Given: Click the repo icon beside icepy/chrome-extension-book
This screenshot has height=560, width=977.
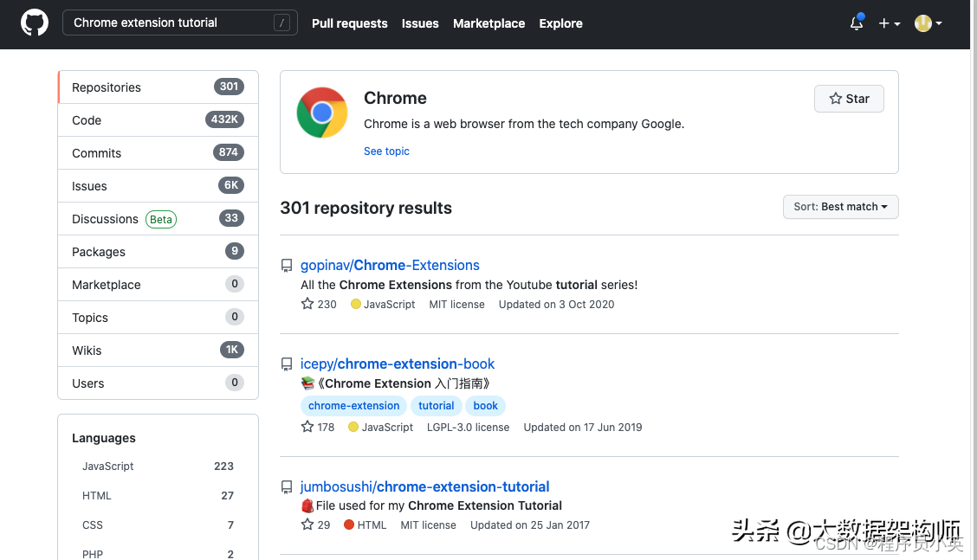Looking at the screenshot, I should tap(287, 364).
